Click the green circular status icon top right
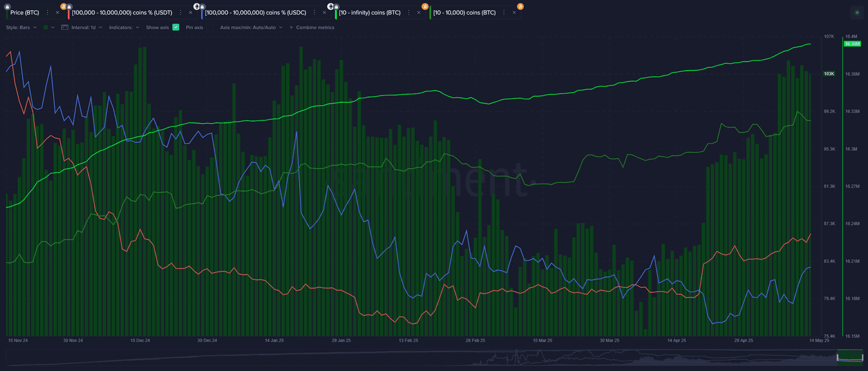Screen dimensions: 868x371 tap(857, 12)
